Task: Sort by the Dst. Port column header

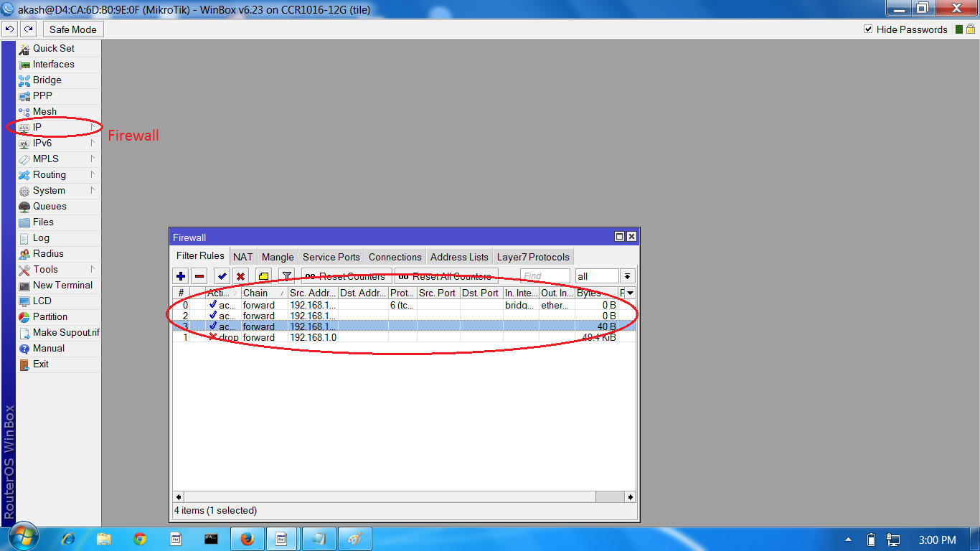Action: pos(481,293)
